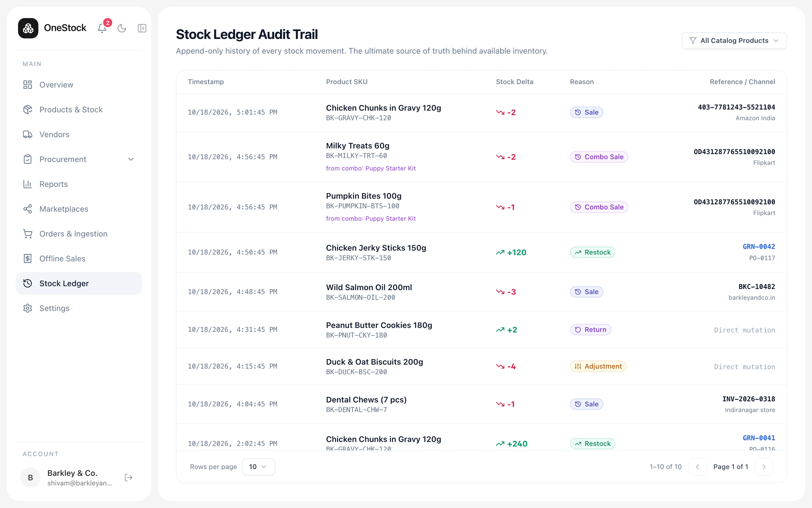Click reference BKC-10482
Screen dimensions: 812x508
pyautogui.click(x=757, y=286)
